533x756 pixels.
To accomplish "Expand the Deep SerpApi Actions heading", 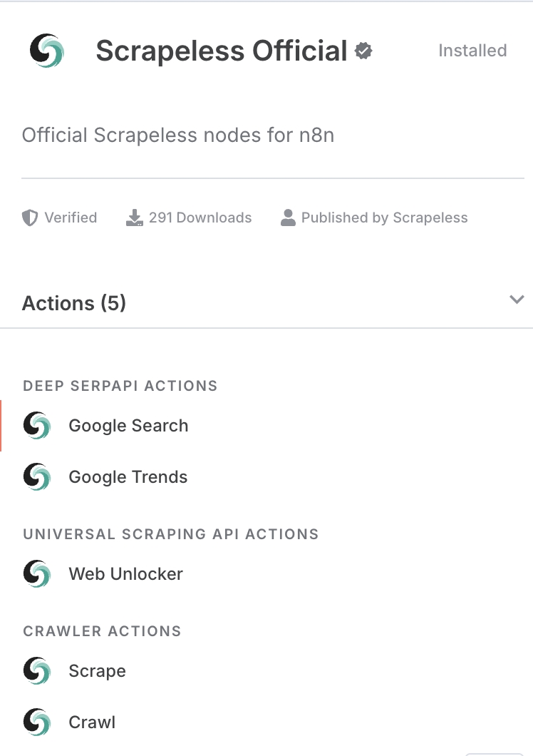I will (120, 386).
